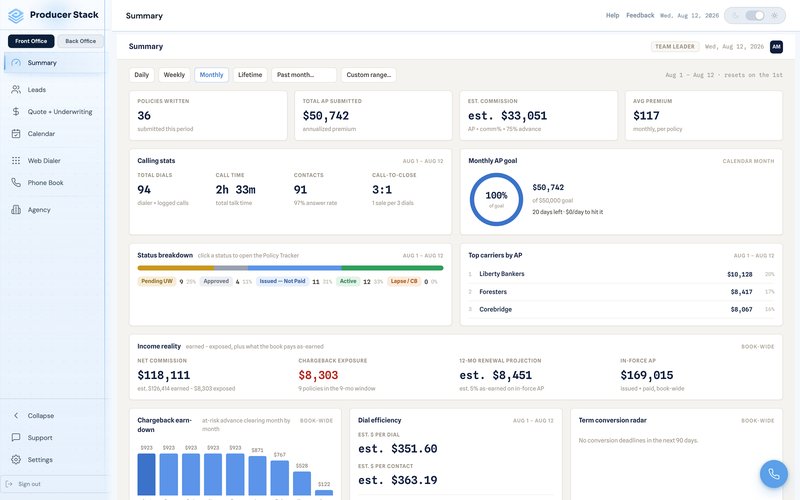Open the AM user avatar
Viewport: 800px width, 500px height.
pos(776,46)
